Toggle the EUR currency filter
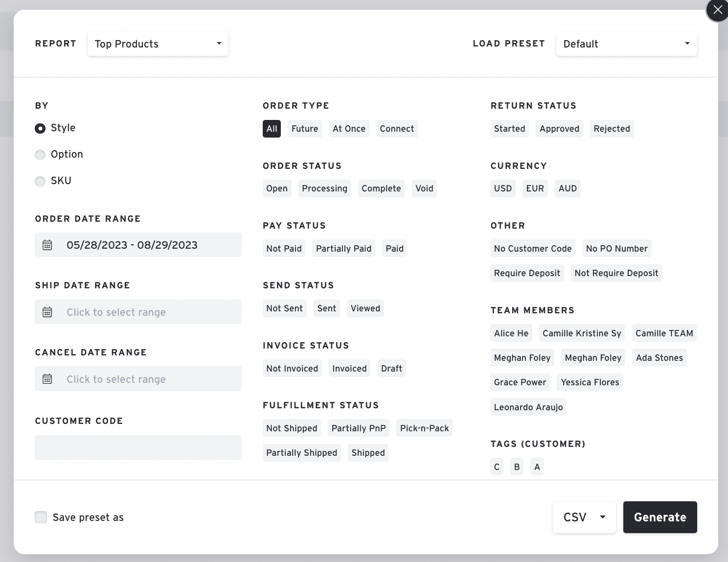The height and width of the screenshot is (562, 728). point(535,188)
